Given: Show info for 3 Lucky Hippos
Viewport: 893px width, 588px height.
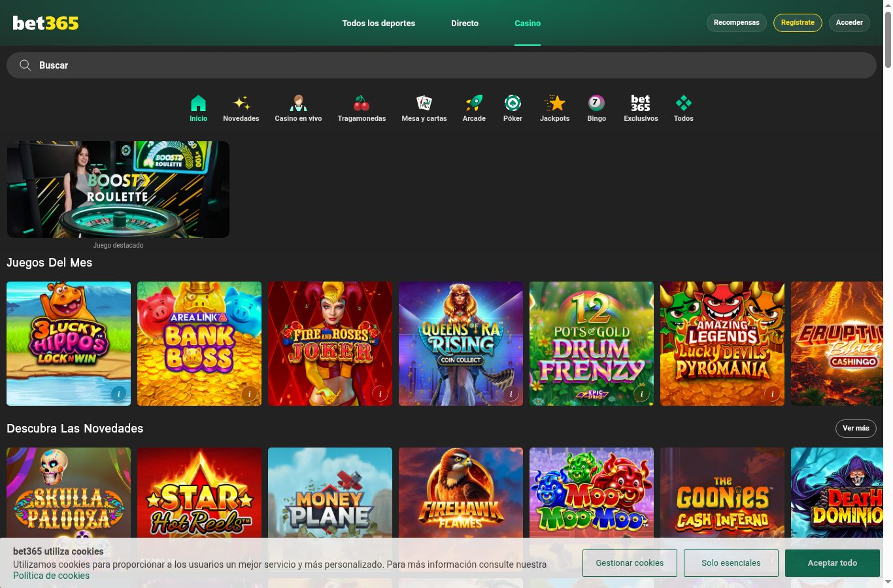Looking at the screenshot, I should click(118, 393).
